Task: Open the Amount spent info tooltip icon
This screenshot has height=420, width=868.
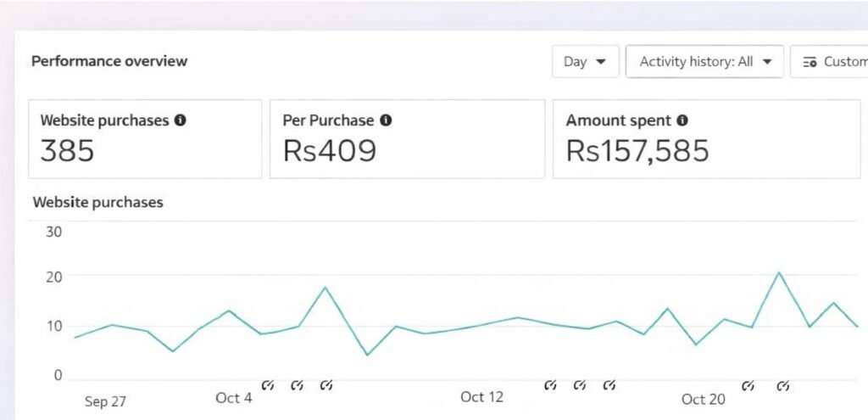Action: coord(682,120)
